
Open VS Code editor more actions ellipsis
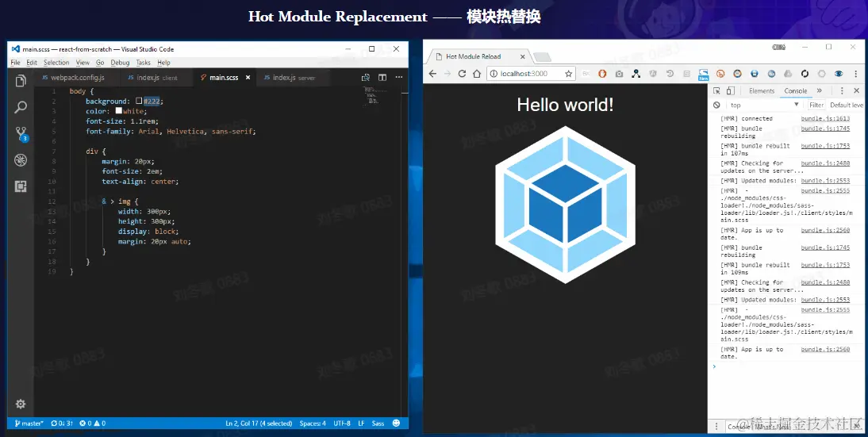(x=398, y=78)
